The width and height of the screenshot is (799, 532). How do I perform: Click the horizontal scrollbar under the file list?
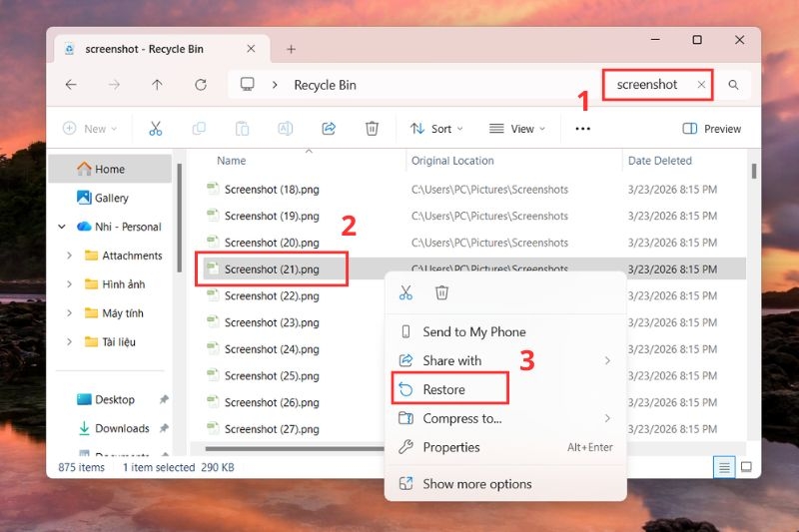294,449
